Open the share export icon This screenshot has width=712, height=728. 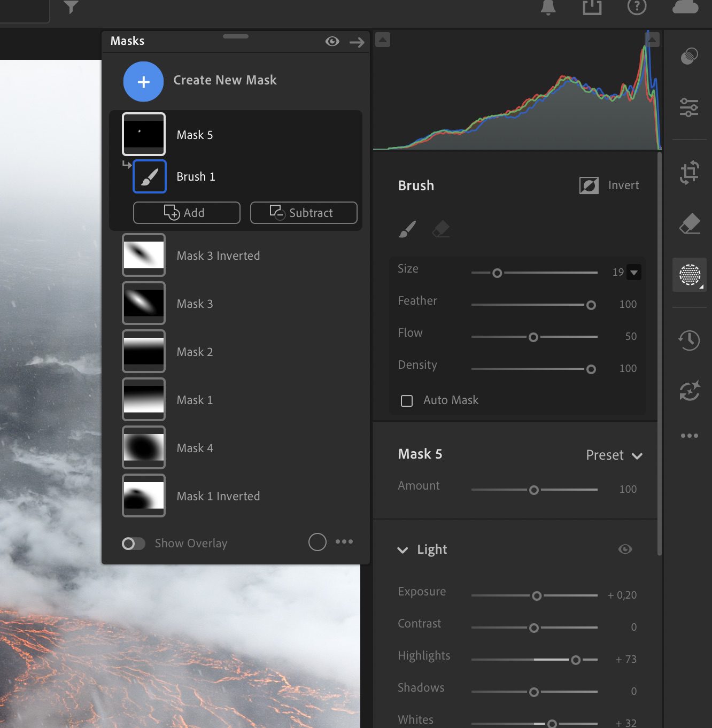pyautogui.click(x=592, y=7)
